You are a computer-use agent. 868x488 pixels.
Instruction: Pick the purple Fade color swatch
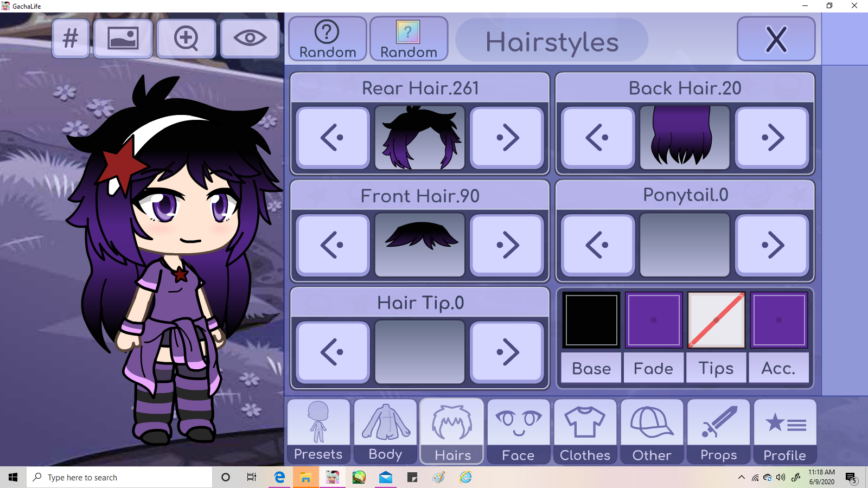coord(654,320)
